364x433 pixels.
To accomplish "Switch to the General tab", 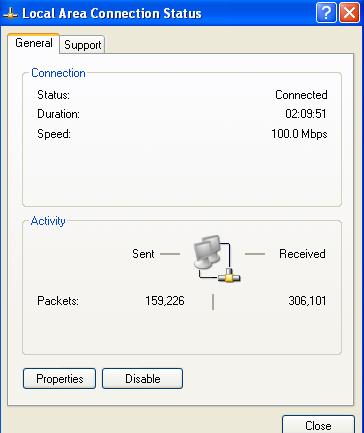I will 34,43.
